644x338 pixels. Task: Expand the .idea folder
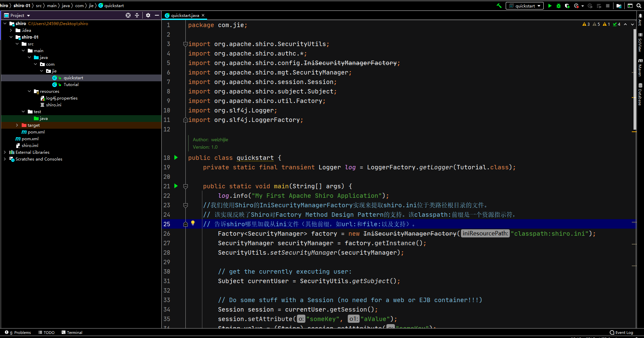coord(11,30)
